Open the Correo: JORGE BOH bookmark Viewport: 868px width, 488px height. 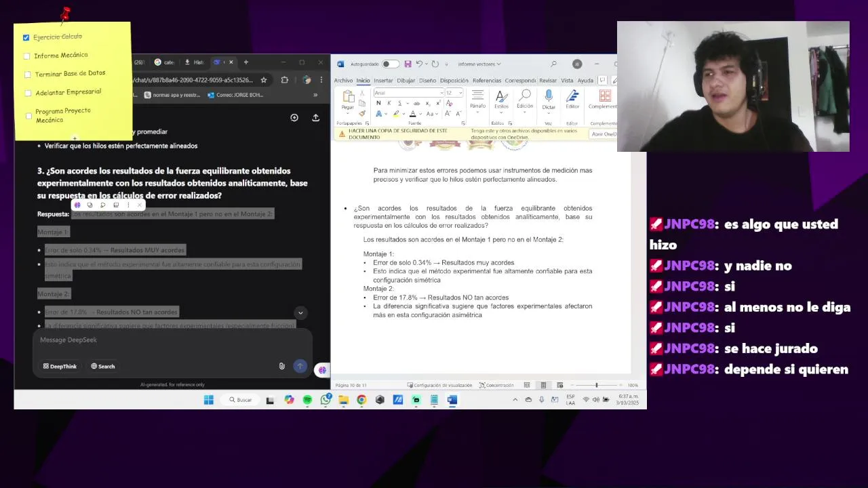click(235, 95)
